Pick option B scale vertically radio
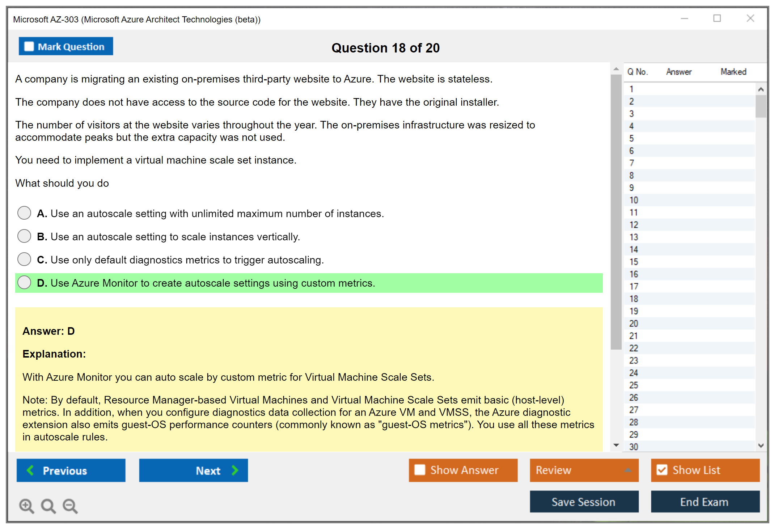Image resolution: width=778 pixels, height=532 pixels. 24,236
